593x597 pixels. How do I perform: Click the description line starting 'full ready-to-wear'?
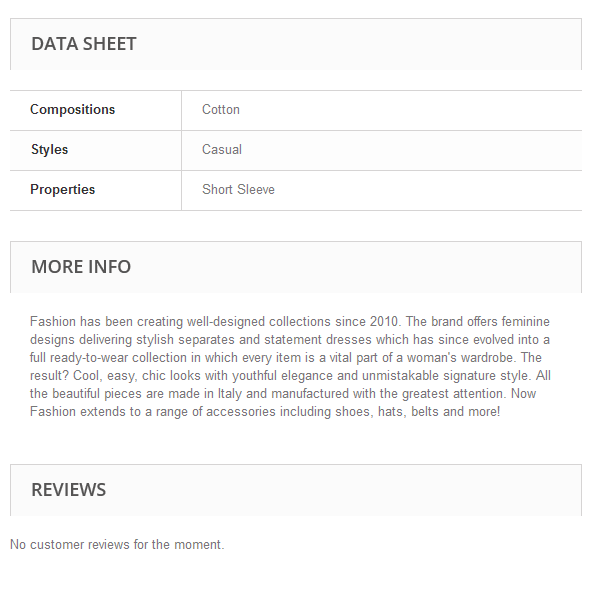tap(286, 358)
